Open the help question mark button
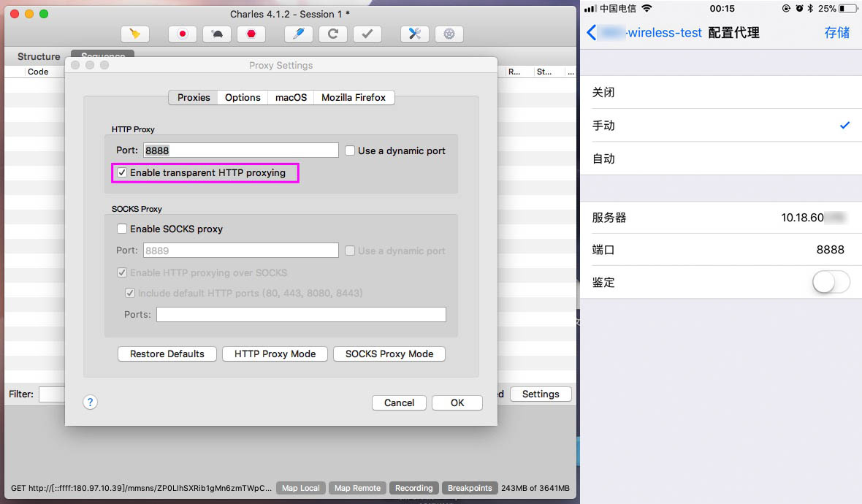Image resolution: width=862 pixels, height=504 pixels. click(x=90, y=402)
